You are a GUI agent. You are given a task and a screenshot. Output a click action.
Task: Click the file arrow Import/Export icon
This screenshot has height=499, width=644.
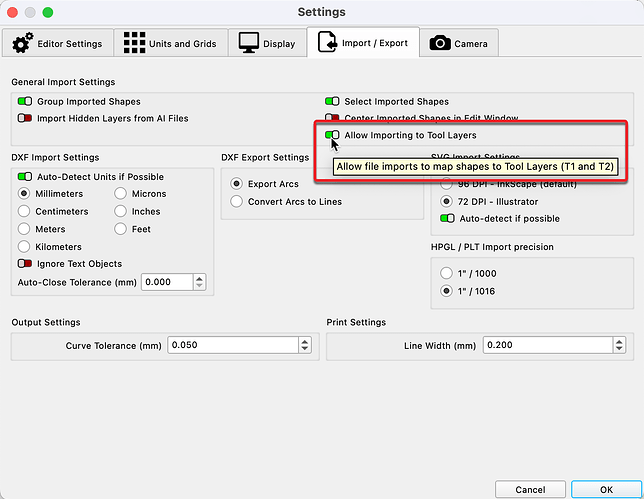(327, 42)
